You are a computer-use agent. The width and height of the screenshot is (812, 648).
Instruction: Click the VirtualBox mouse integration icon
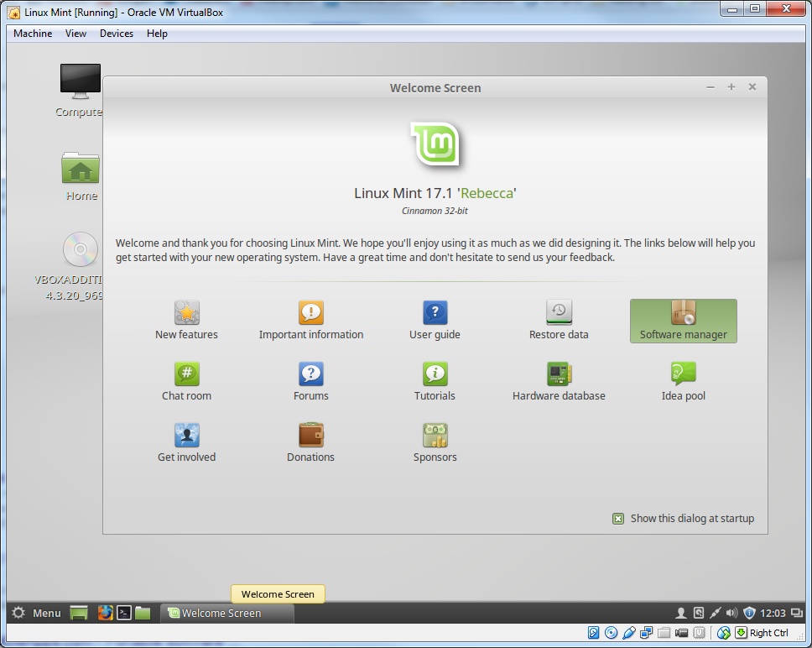pos(723,632)
